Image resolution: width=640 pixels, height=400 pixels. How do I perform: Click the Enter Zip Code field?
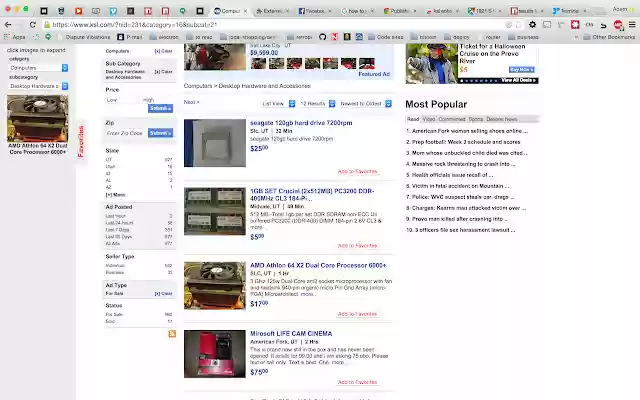126,133
